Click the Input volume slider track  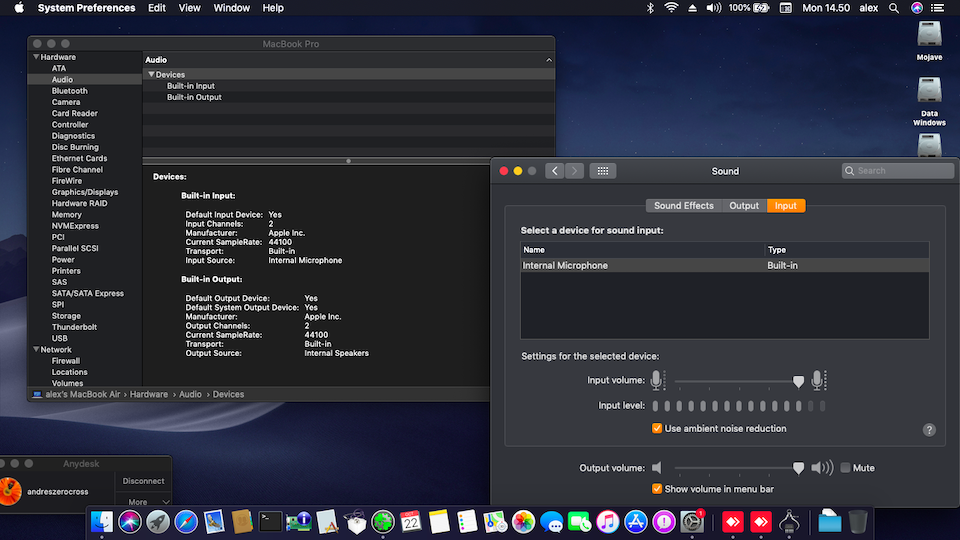click(x=735, y=381)
